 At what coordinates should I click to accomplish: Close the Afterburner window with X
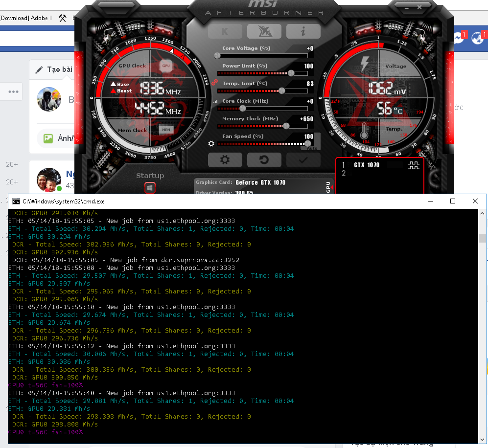pos(419,7)
